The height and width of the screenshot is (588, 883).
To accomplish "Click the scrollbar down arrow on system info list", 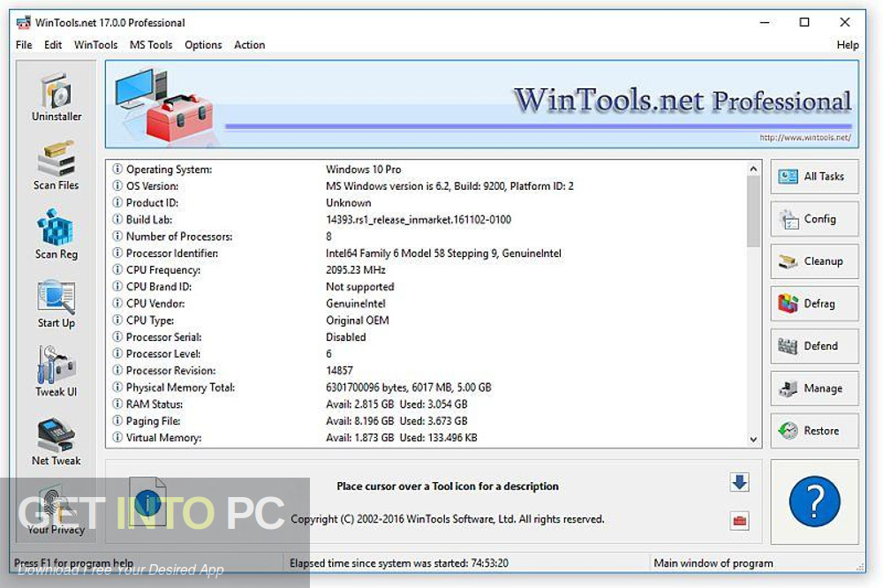I will [x=753, y=439].
